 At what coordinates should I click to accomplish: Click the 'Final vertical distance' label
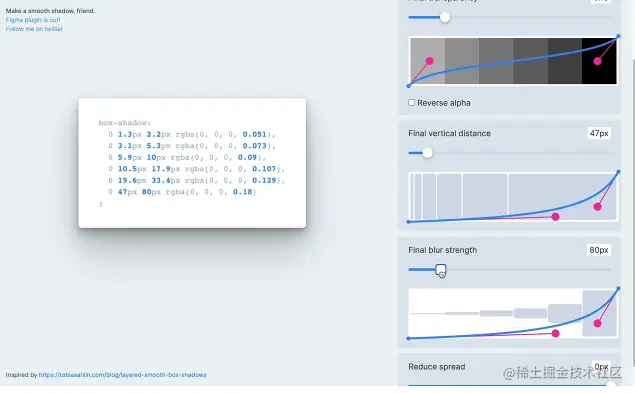coord(449,133)
